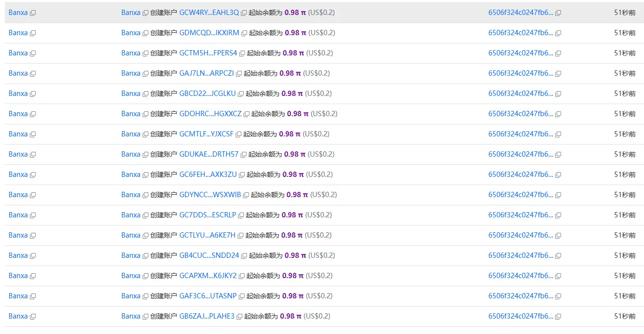This screenshot has height=334, width=644.
Task: Open Banxa link beside 创建账户, GC7DDS...ESCRLP row
Action: point(131,215)
